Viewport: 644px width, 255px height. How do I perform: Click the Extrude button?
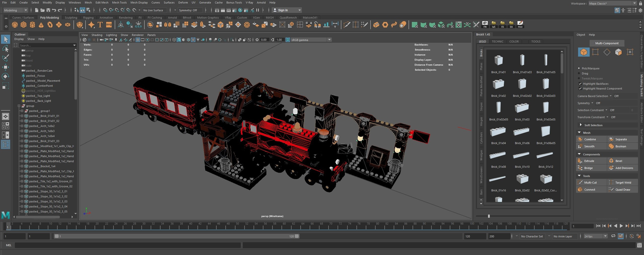point(591,161)
